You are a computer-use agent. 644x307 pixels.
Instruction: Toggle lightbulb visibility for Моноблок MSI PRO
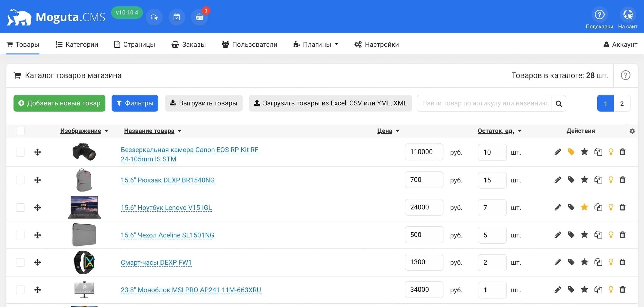coord(611,290)
